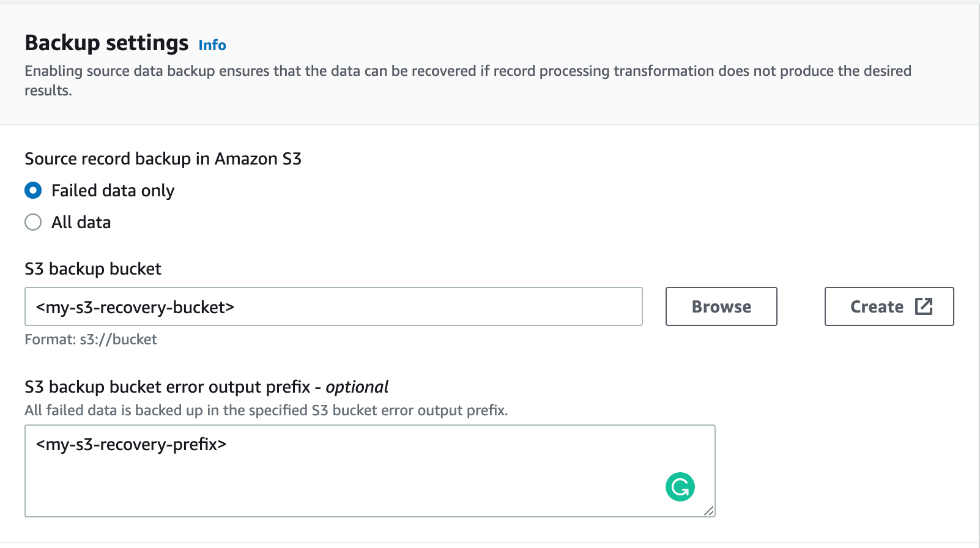Screen dimensions: 980x548
Task: Focus the S3 backup bucket text field
Action: point(333,306)
